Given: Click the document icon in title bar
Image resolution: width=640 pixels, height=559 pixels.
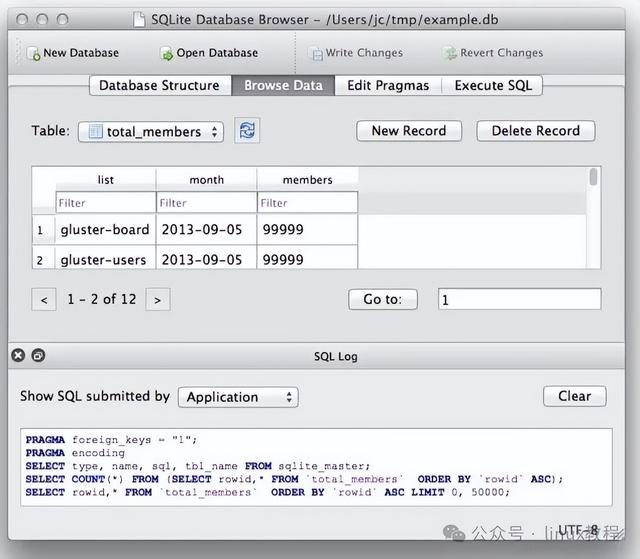Looking at the screenshot, I should (x=139, y=20).
